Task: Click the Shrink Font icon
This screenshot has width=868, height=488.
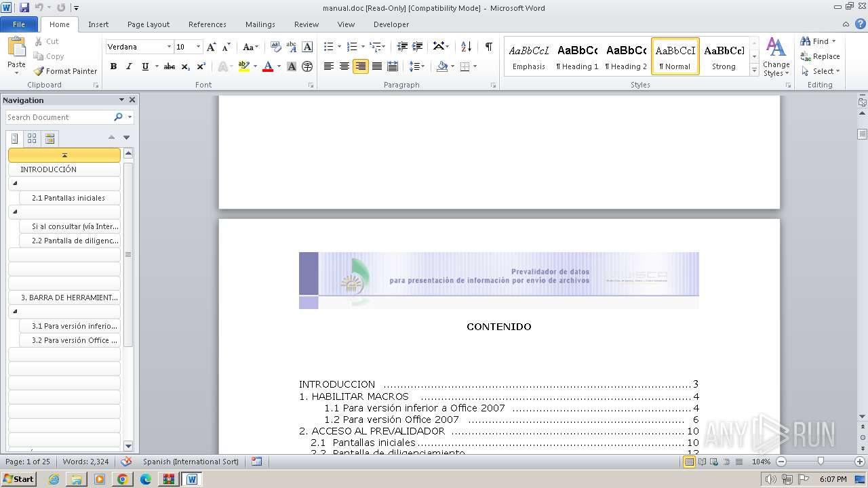Action: pos(226,47)
